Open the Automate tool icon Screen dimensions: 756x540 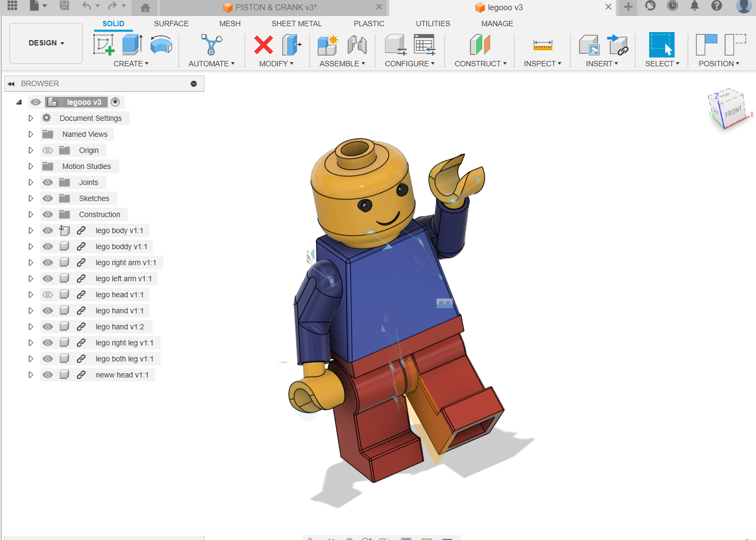pyautogui.click(x=211, y=44)
